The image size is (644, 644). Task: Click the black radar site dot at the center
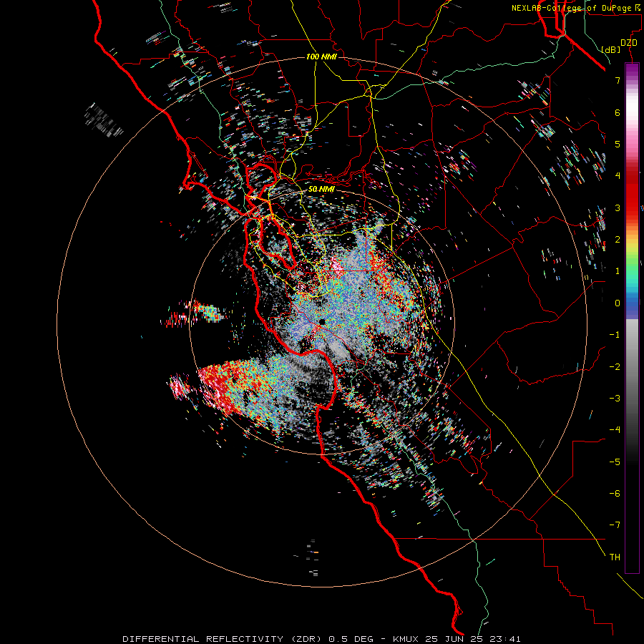[323, 321]
